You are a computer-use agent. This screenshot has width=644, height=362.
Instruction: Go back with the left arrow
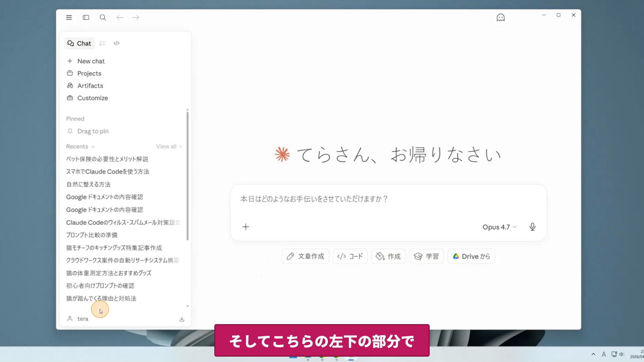tap(120, 17)
